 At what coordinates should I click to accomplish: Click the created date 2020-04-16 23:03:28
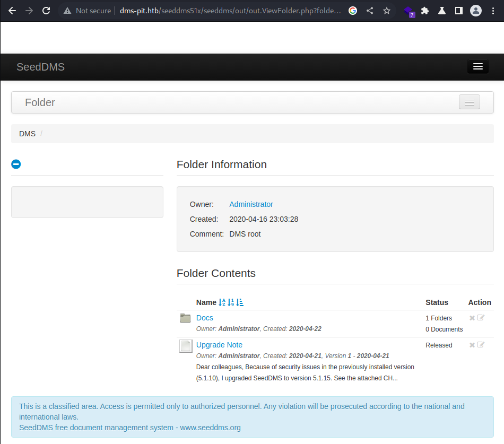click(264, 219)
